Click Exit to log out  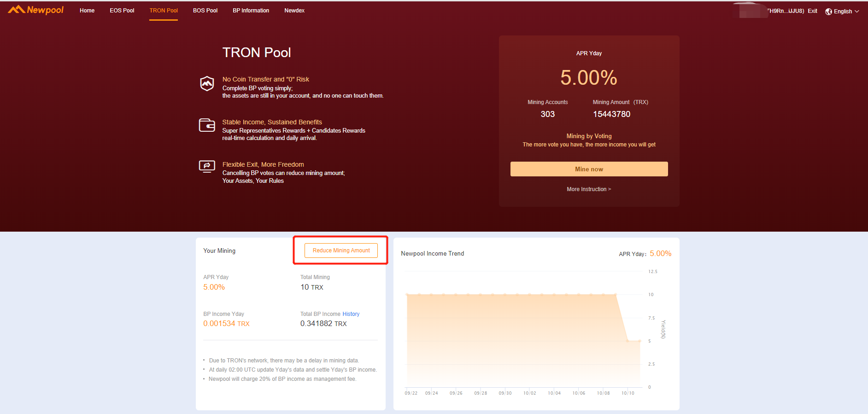pyautogui.click(x=812, y=11)
